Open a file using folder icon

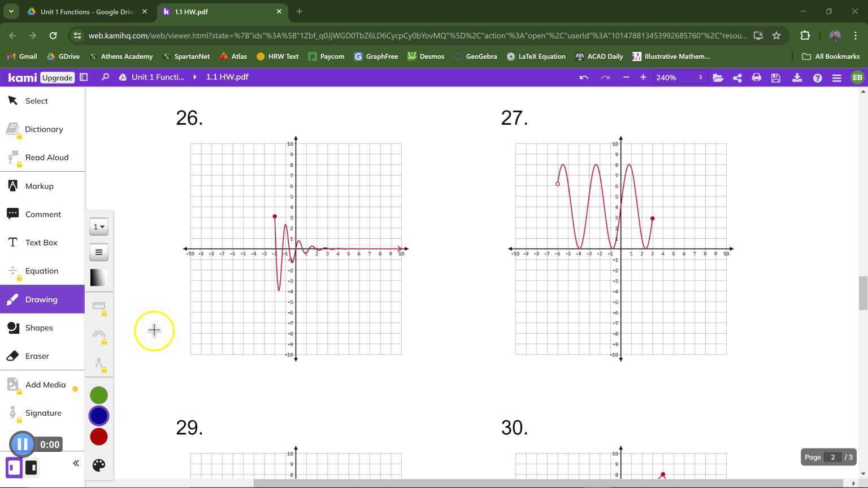pos(718,77)
